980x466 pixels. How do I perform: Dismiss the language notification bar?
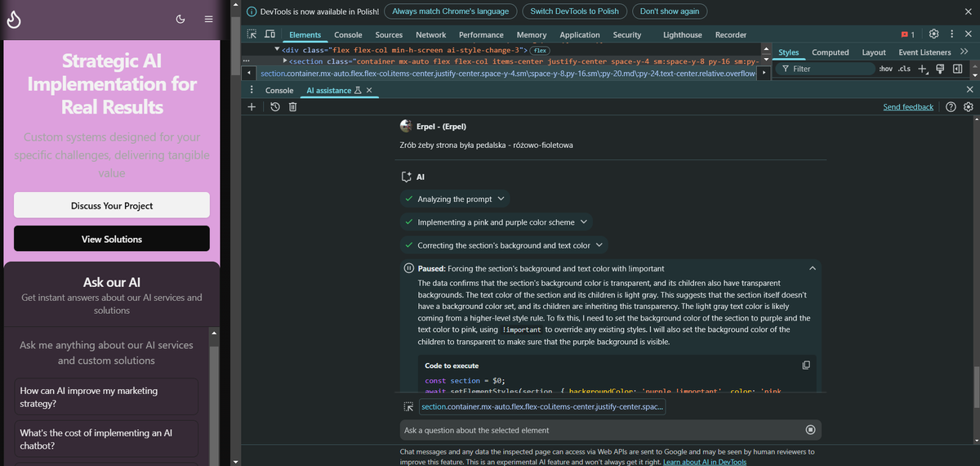pos(968,11)
